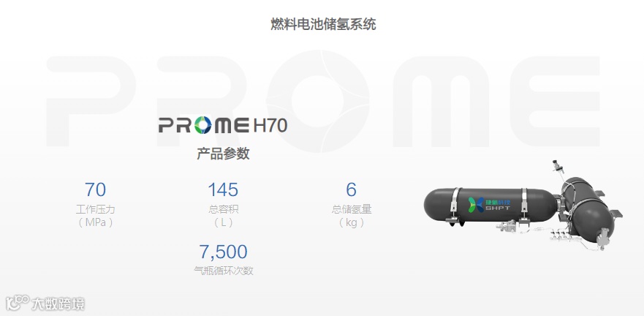This screenshot has height=316, width=644.
Task: Click the 总容积 label
Action: tap(223, 209)
